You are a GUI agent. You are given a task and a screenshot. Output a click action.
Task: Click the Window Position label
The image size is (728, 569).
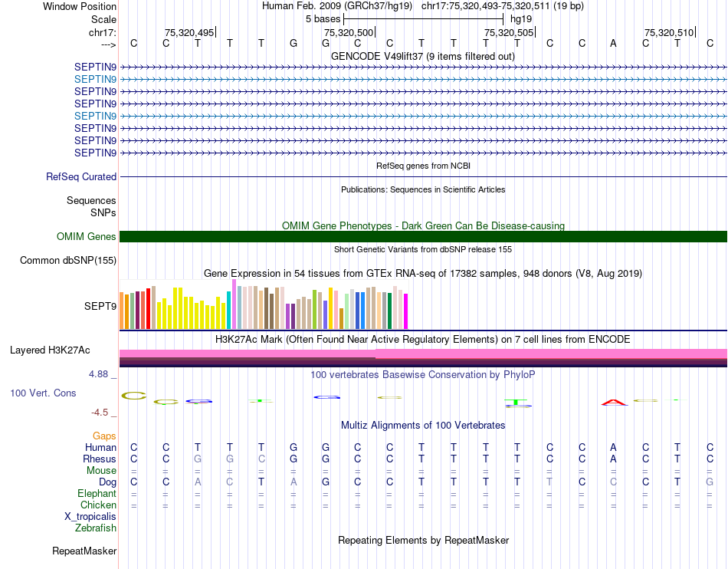(80, 6)
